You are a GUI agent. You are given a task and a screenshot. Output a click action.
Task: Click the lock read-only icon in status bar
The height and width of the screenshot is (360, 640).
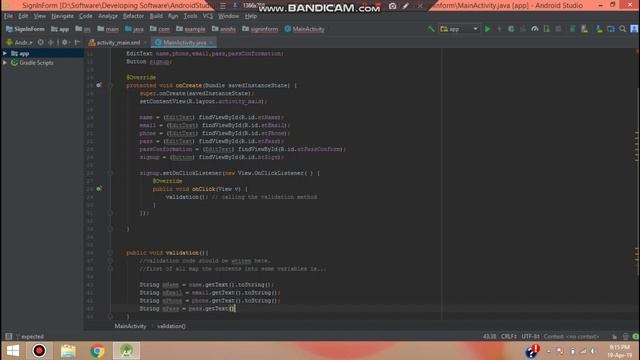[614, 336]
